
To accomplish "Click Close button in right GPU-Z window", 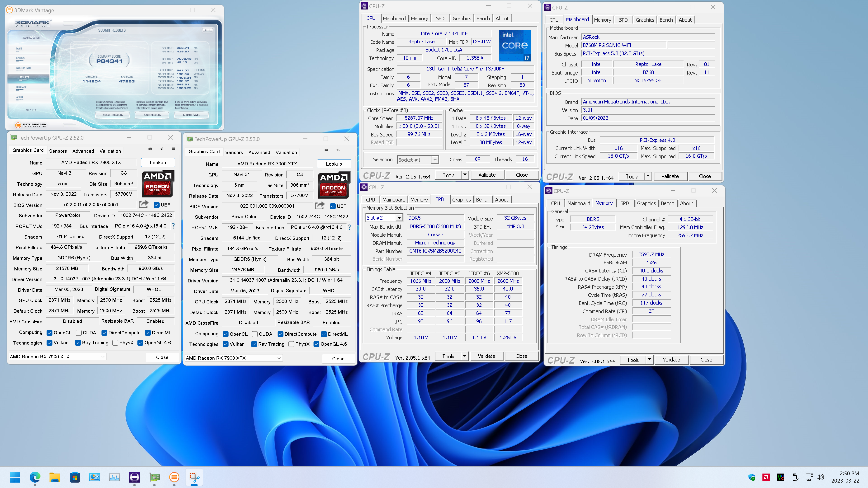I will (338, 359).
